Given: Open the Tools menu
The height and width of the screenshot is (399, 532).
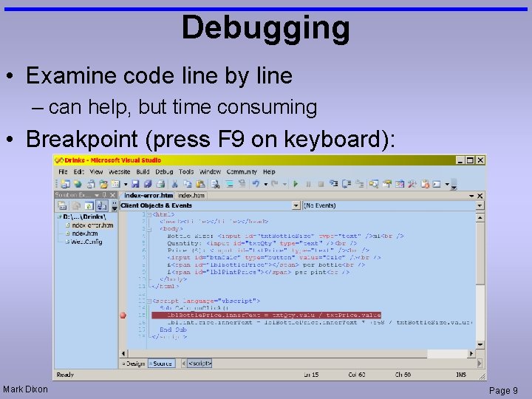Looking at the screenshot, I should [x=186, y=171].
